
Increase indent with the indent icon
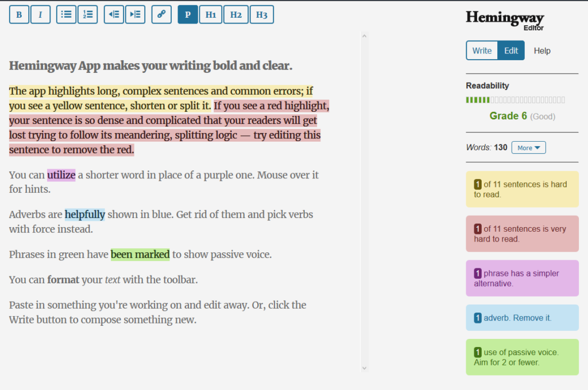[x=136, y=14]
